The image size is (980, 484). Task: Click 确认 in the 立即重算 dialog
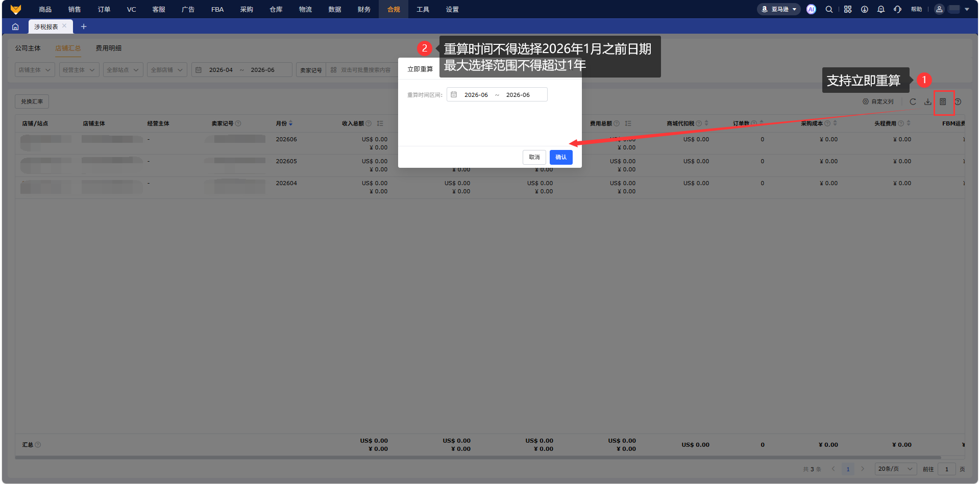(x=561, y=157)
